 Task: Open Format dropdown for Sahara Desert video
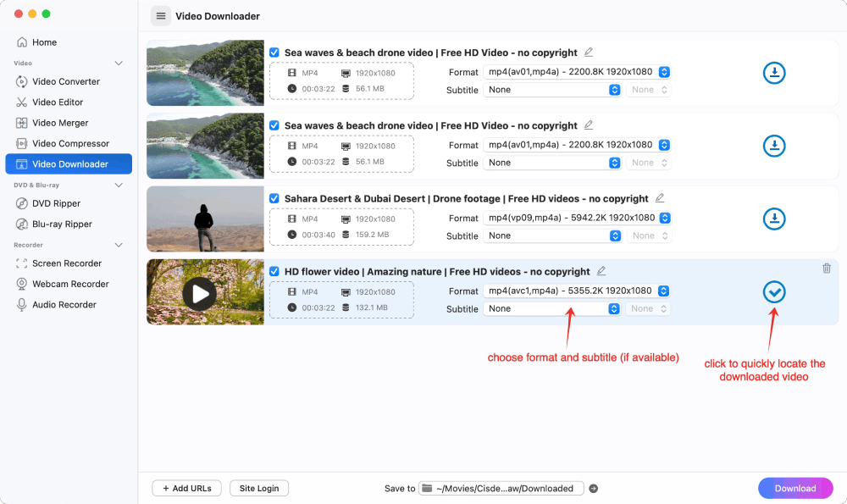(577, 218)
